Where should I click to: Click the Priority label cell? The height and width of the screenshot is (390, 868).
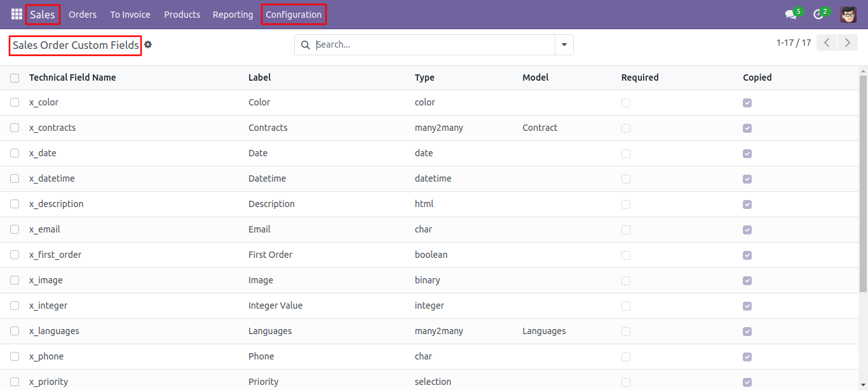(x=264, y=382)
